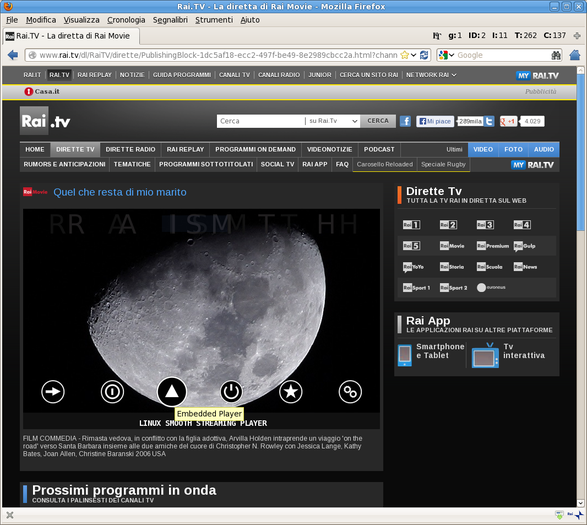
Task: Open the Carosello Reloaded link
Action: coord(384,164)
